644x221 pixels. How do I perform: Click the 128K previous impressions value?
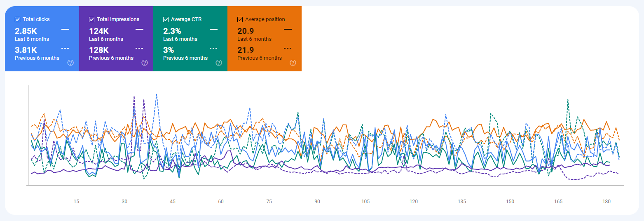(x=99, y=50)
